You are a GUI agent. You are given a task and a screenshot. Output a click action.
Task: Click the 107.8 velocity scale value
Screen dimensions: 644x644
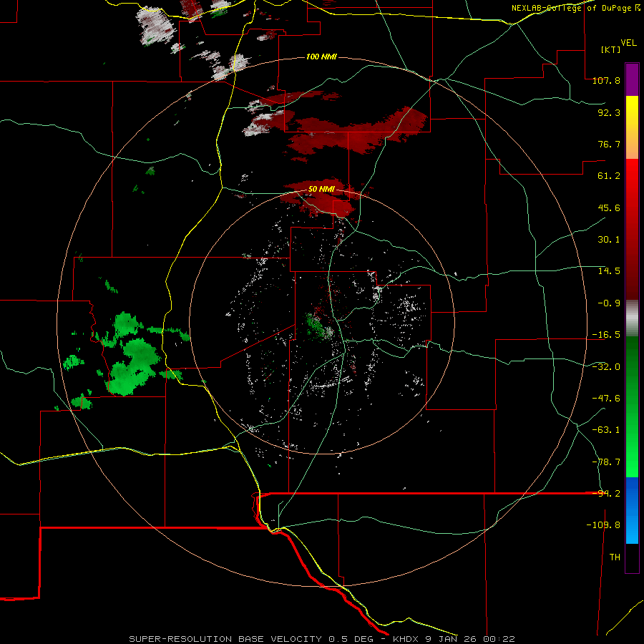tap(606, 80)
